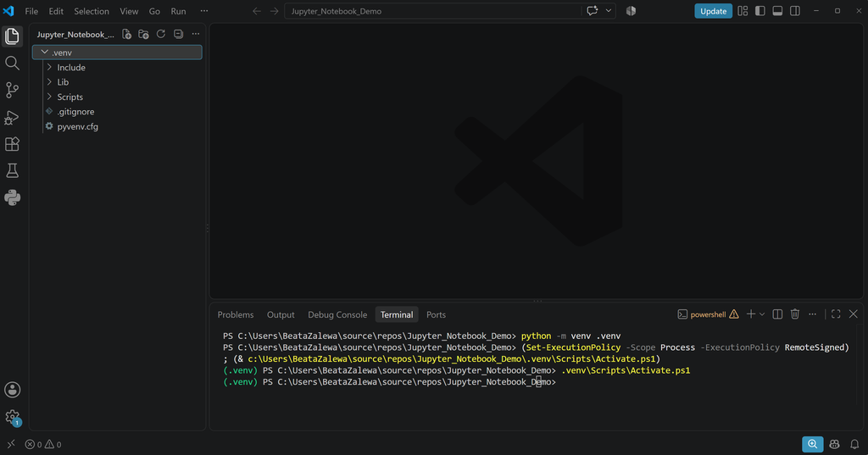
Task: Open Explorer views and more actions menu
Action: point(196,35)
